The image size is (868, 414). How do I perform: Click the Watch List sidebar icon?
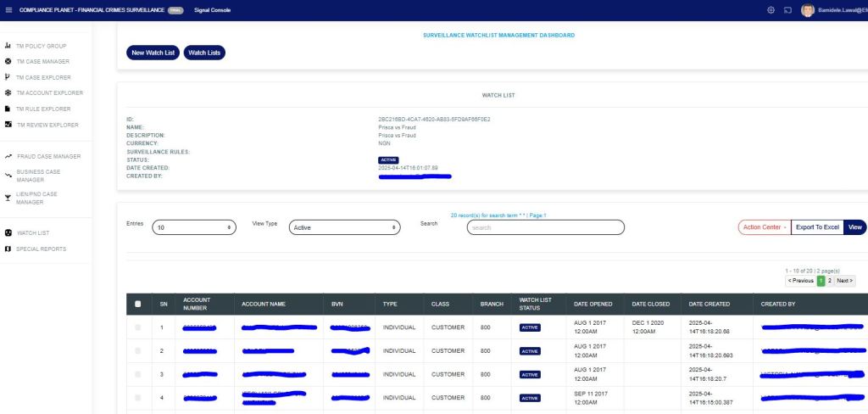click(x=8, y=232)
